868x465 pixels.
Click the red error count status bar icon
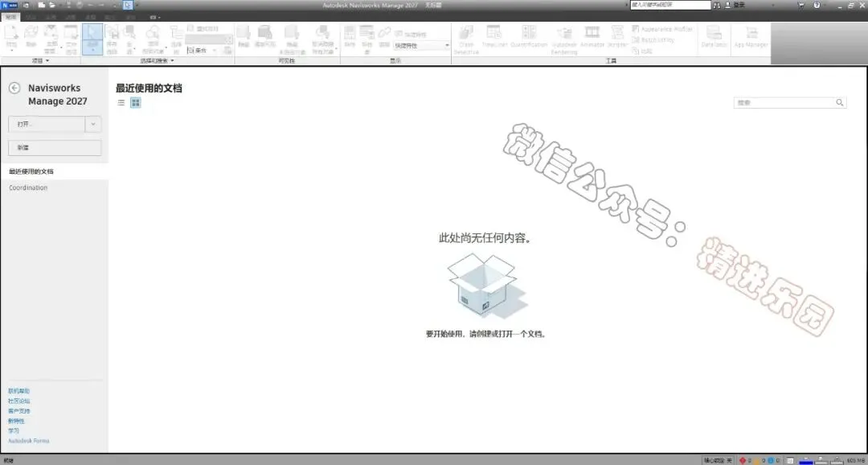coord(743,460)
